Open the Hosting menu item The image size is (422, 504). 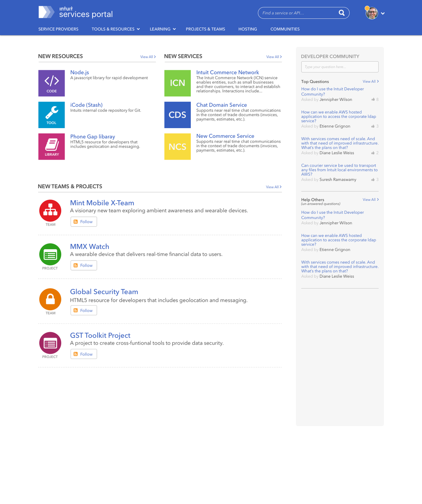click(x=248, y=29)
